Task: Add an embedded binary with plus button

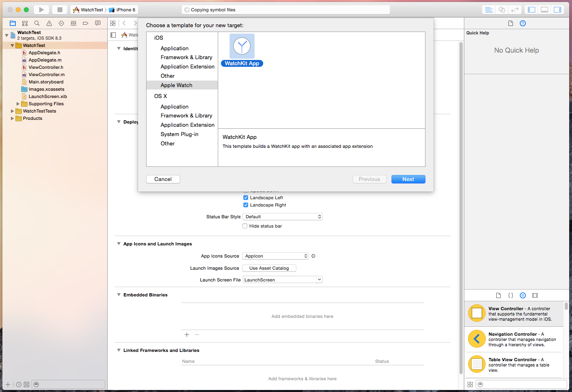Action: [187, 335]
